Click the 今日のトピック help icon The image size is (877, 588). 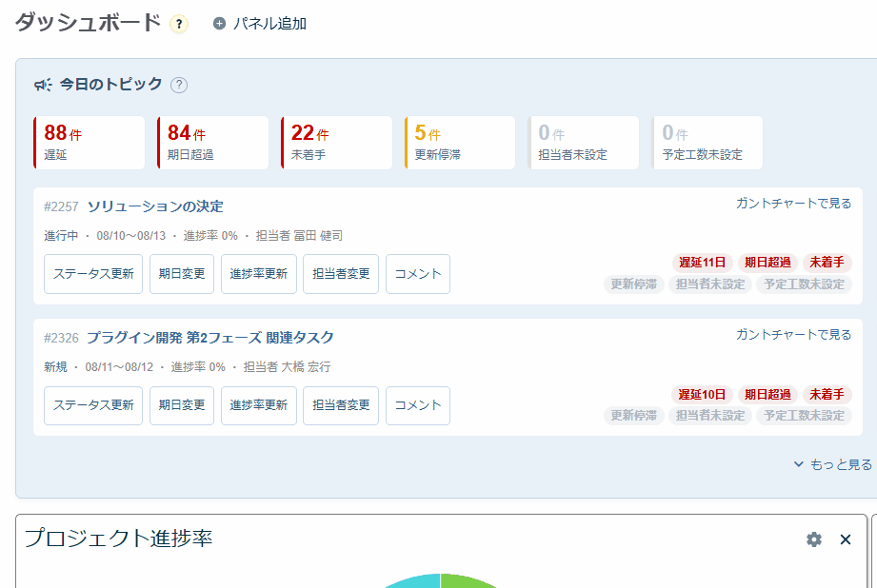[179, 85]
